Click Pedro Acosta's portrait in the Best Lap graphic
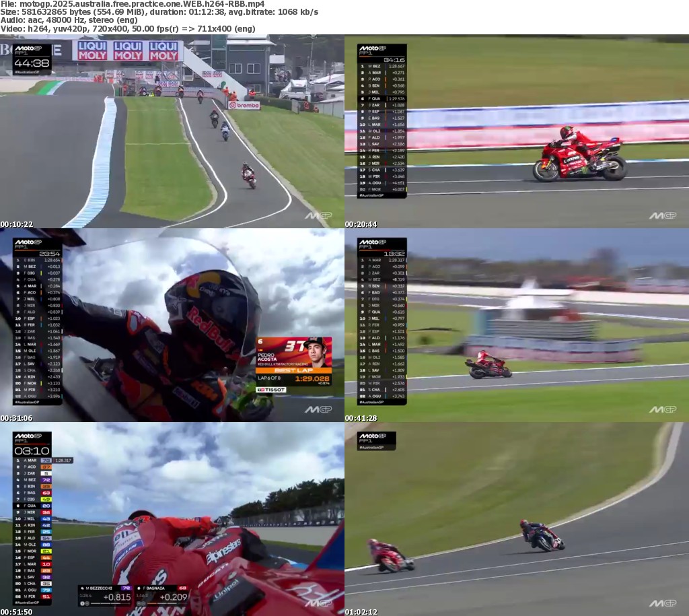689x616 pixels. (314, 351)
